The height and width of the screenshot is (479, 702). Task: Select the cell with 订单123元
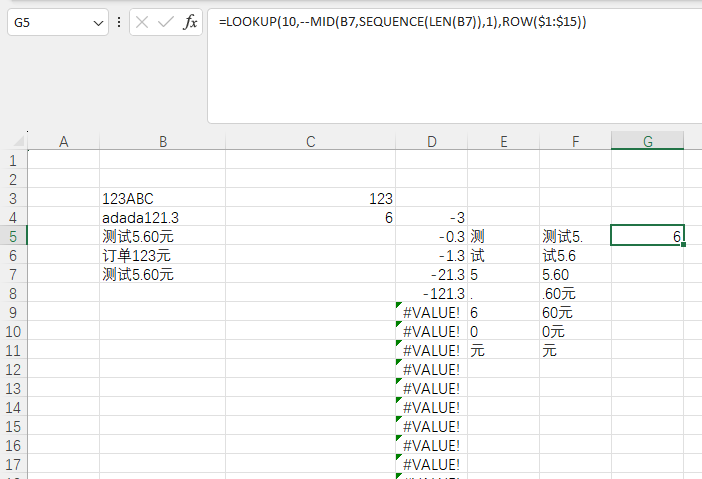tap(163, 255)
